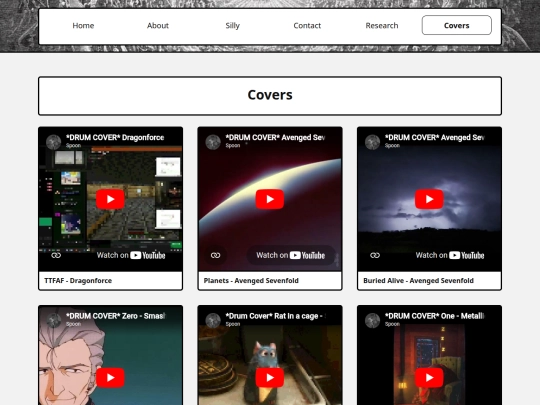Open Spoon channel avatar on Dragonforce video
This screenshot has height=405, width=540.
(x=54, y=142)
